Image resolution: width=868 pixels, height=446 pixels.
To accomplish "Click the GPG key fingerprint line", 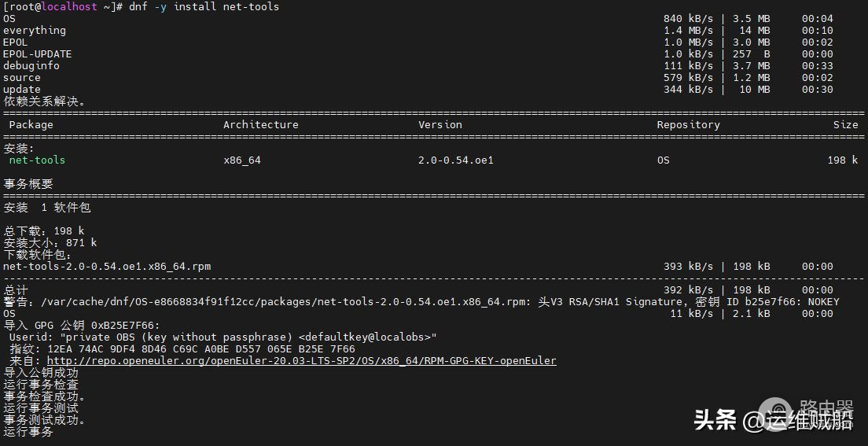I will click(182, 349).
